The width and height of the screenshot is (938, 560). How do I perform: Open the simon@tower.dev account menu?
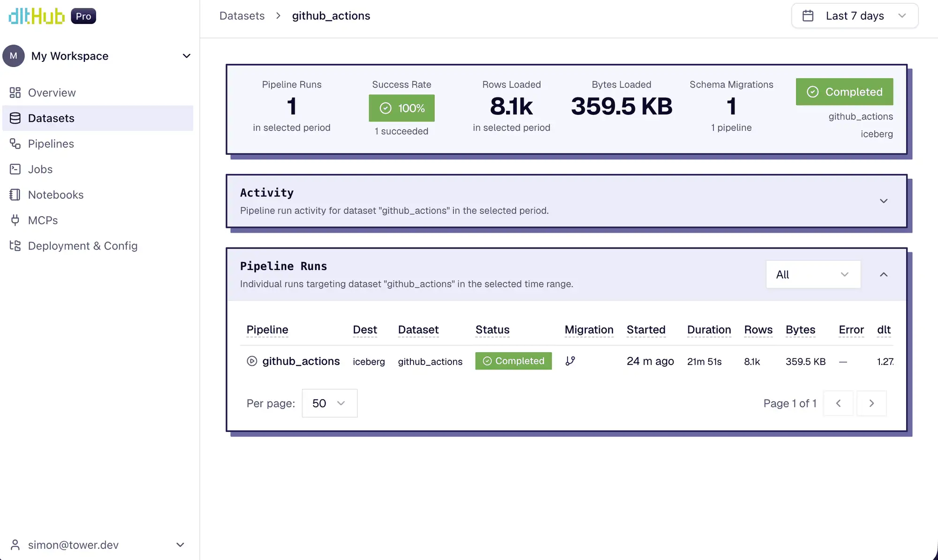coord(98,545)
